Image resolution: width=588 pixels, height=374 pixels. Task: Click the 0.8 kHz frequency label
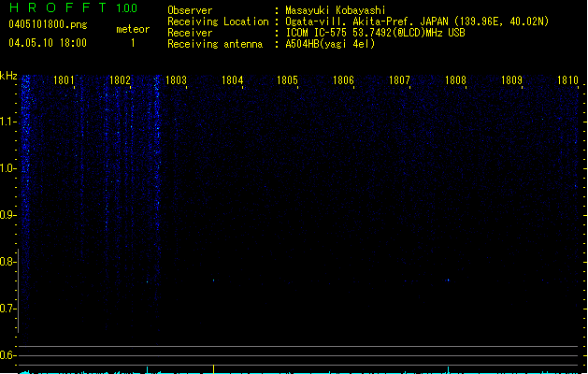coord(7,262)
